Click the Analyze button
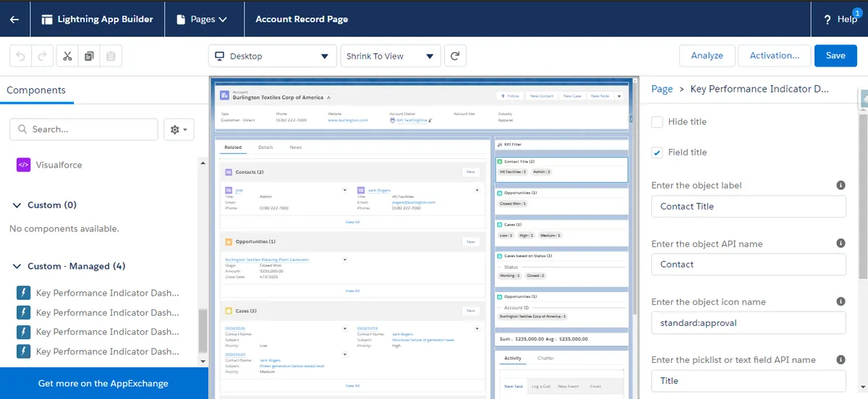This screenshot has height=399, width=868. point(707,56)
